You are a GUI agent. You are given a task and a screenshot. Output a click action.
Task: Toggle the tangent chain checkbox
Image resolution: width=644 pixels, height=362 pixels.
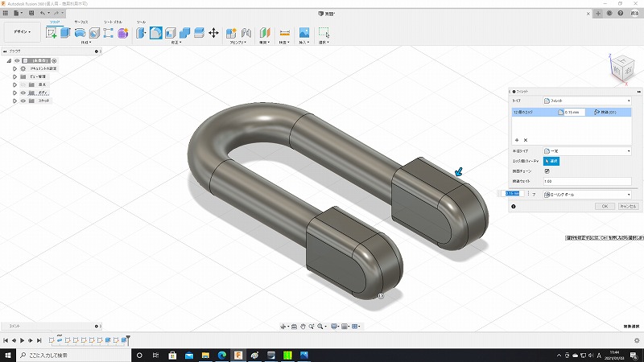tap(547, 171)
